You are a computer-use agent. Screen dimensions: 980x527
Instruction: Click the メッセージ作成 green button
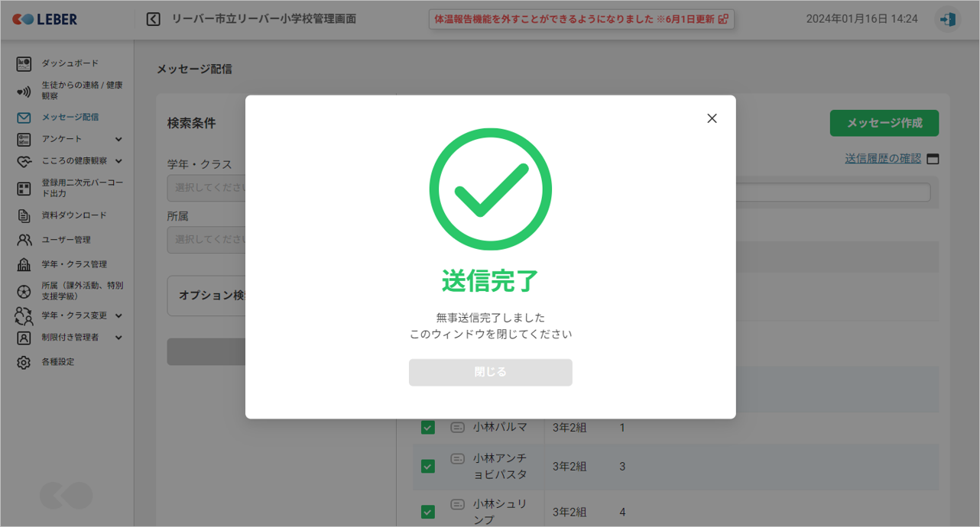coord(884,123)
